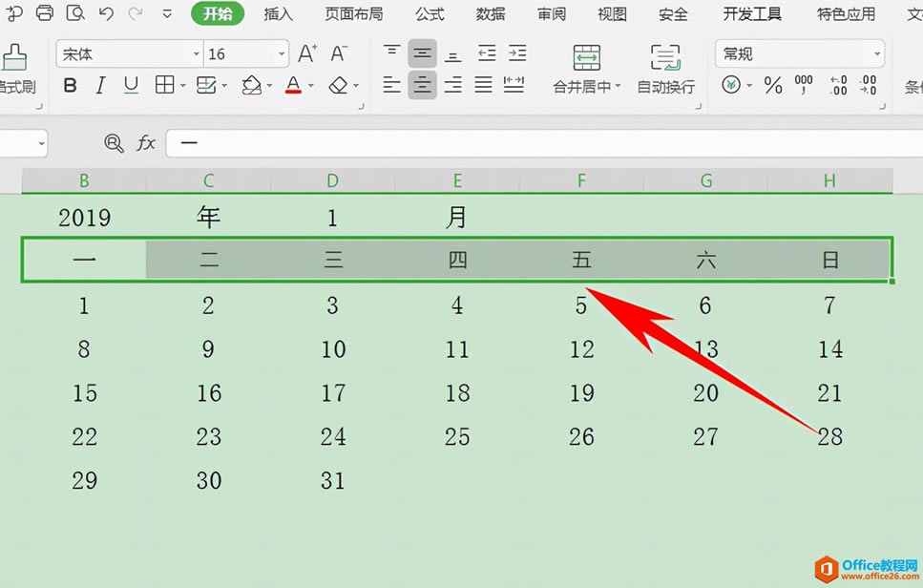Image resolution: width=923 pixels, height=588 pixels.
Task: Undo the last action
Action: pos(106,13)
